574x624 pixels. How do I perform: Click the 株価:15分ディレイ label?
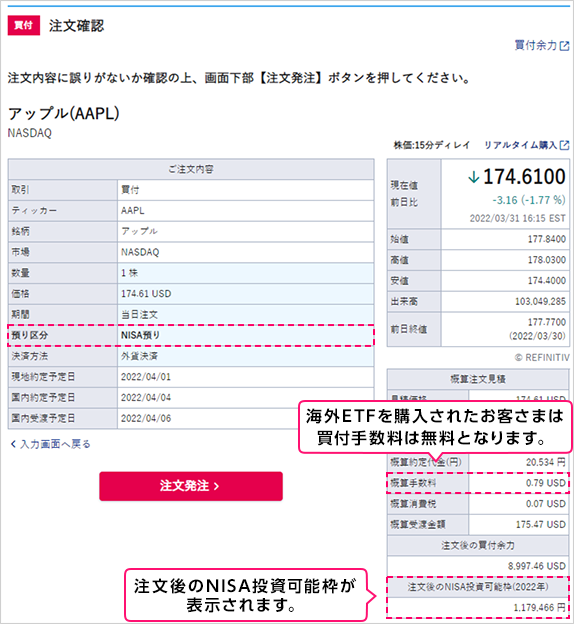click(431, 145)
